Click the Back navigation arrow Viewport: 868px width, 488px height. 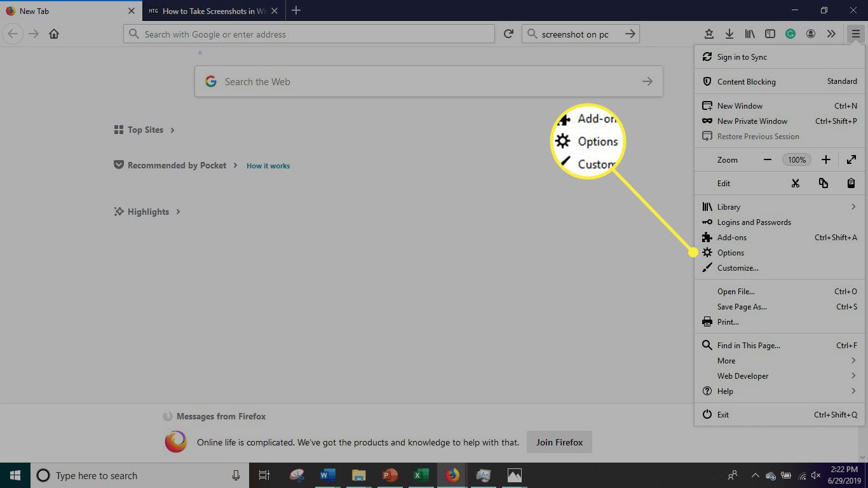(13, 34)
